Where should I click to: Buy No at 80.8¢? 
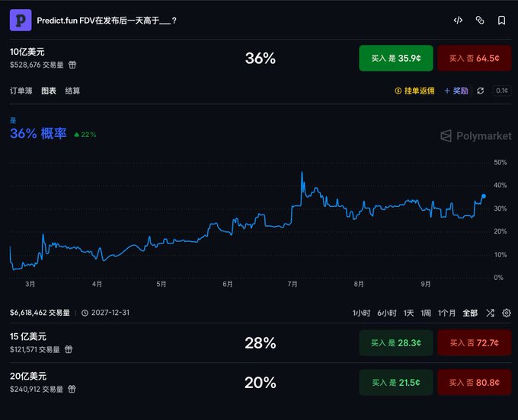[x=475, y=383]
